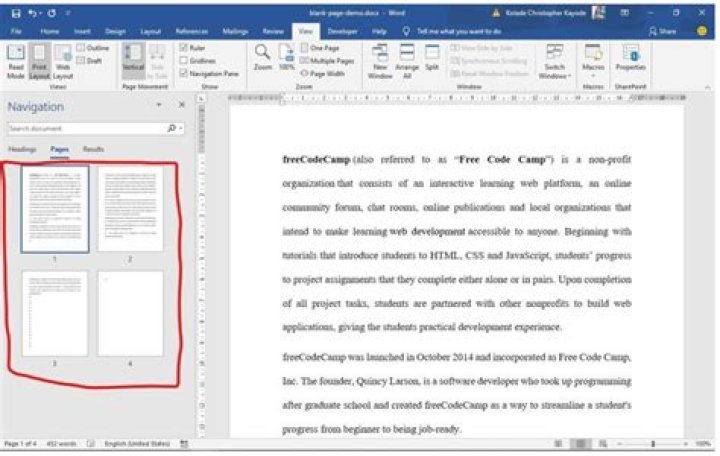This screenshot has width=720, height=456.
Task: Switch to Headings tab in Navigation
Action: point(23,149)
